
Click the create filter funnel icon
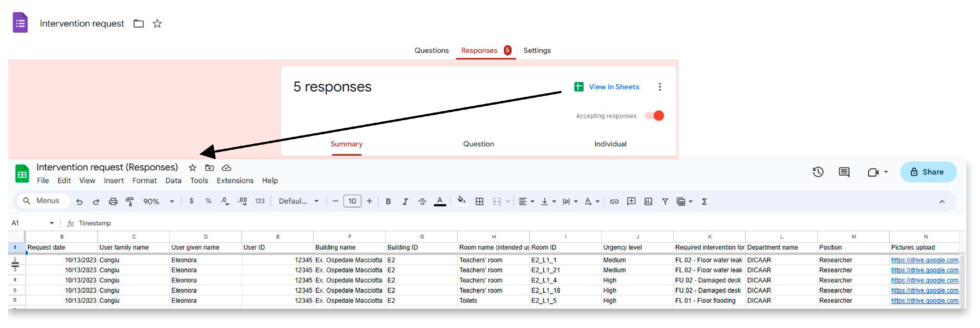665,201
